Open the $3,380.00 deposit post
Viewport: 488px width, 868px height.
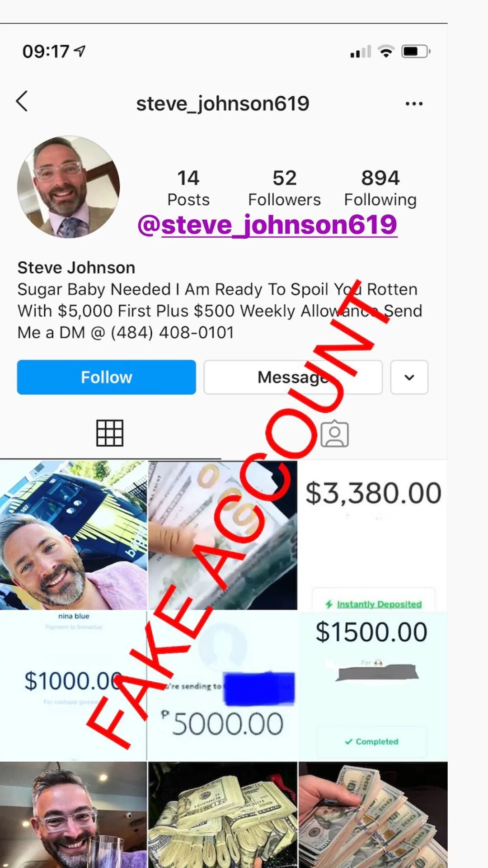click(x=373, y=535)
